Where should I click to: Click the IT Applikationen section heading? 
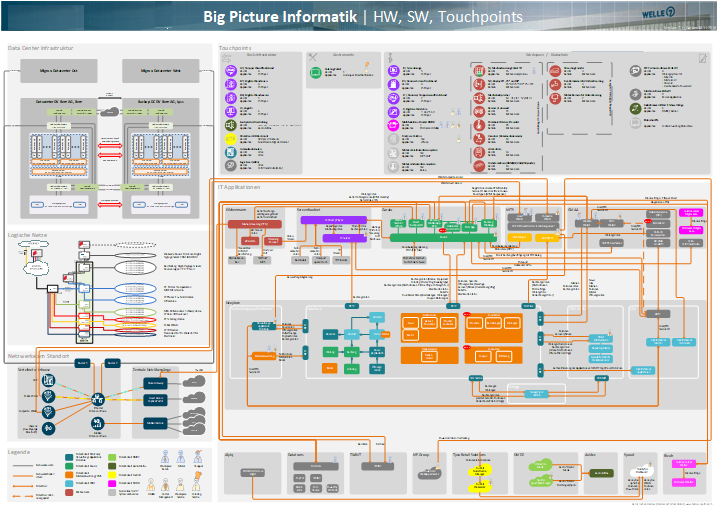(241, 186)
